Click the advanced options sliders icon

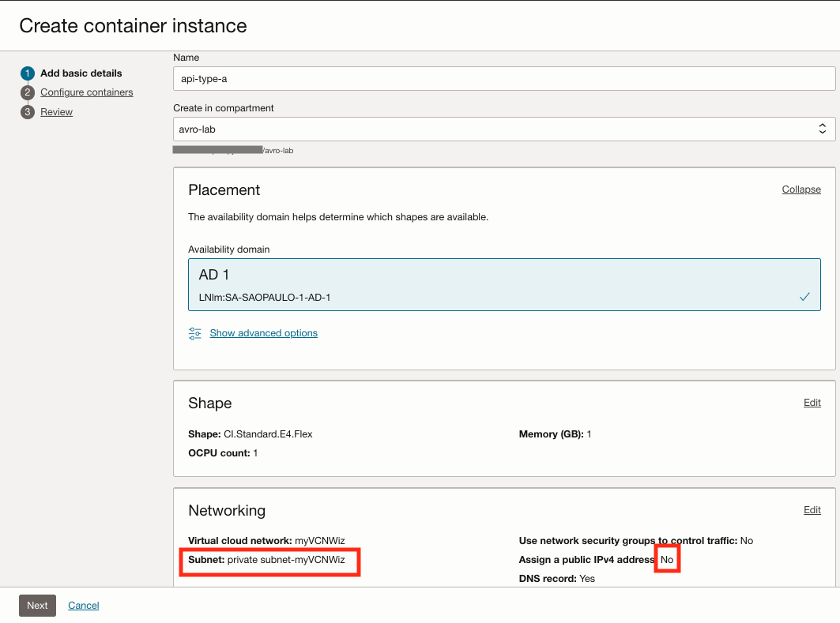tap(194, 333)
